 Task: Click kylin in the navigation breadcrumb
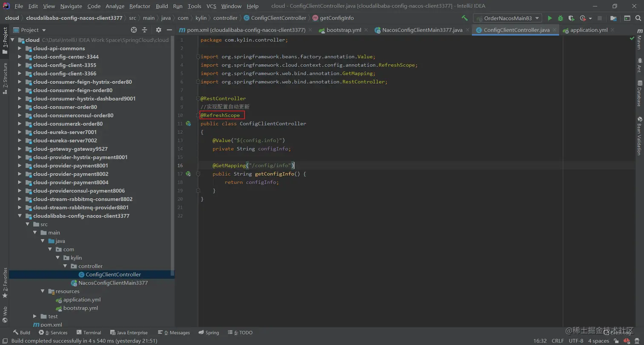click(x=201, y=18)
